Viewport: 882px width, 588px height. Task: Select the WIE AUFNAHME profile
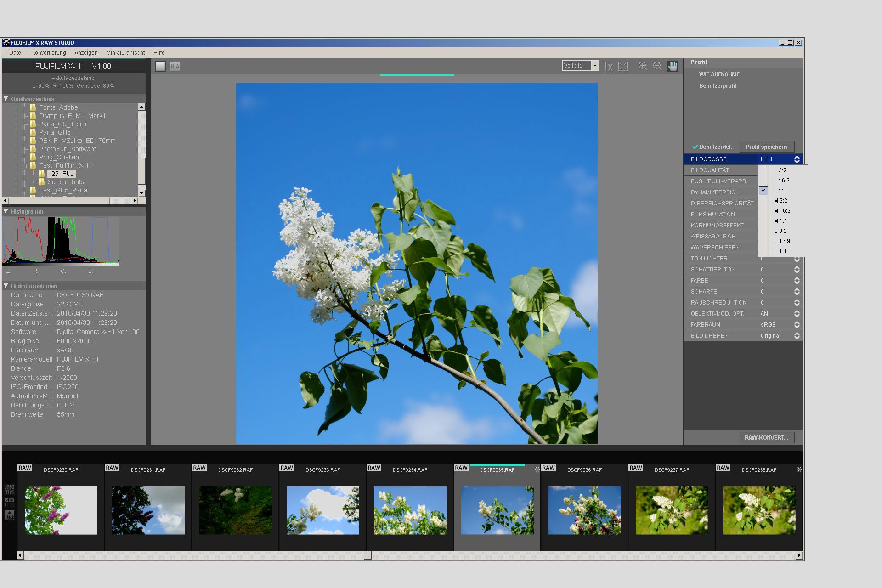719,74
